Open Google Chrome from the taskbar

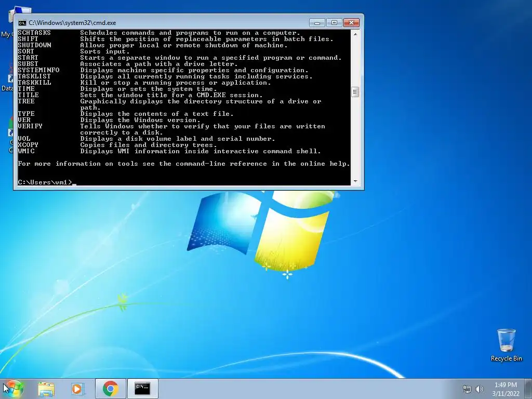point(111,389)
